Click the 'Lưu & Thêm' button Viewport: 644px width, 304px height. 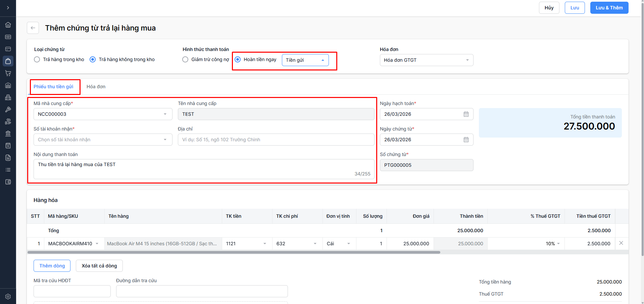[609, 8]
